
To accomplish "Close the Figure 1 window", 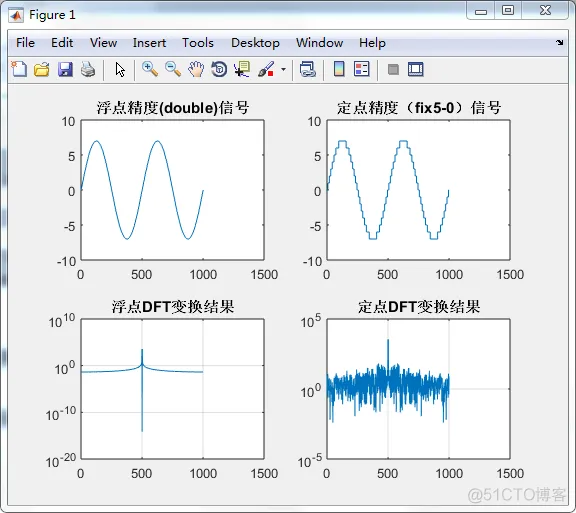I will [545, 10].
